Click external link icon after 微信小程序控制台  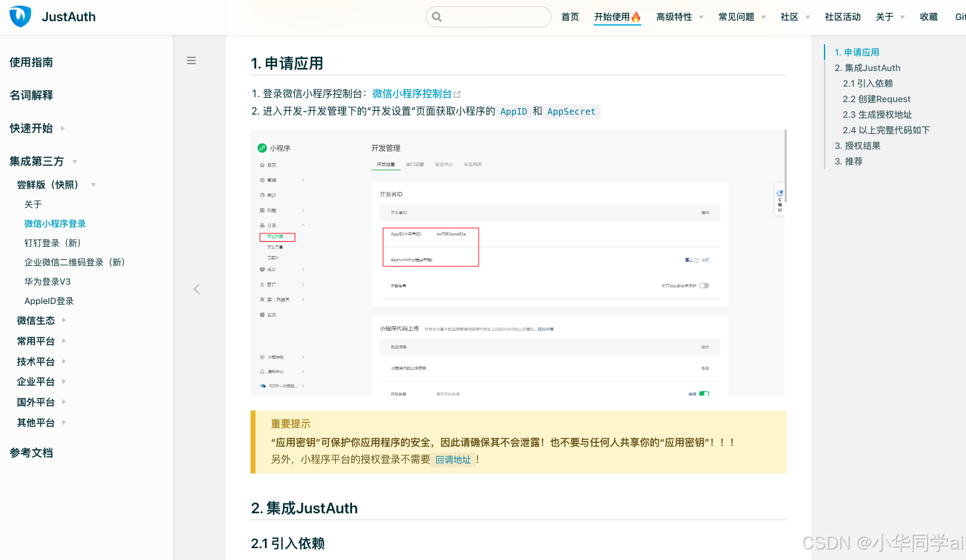[457, 94]
